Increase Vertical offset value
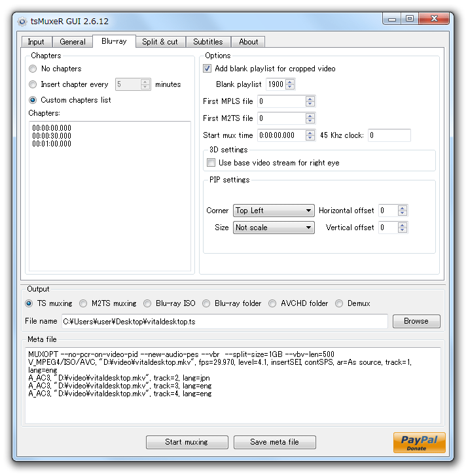This screenshot has width=468, height=476. [x=403, y=225]
